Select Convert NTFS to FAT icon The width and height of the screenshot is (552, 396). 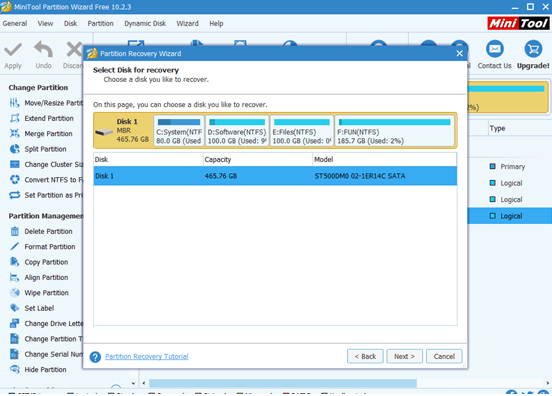point(14,180)
